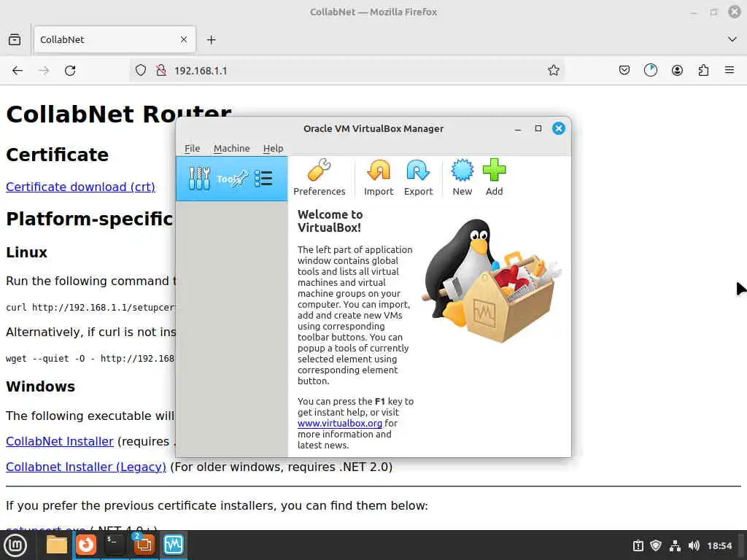
Task: Click the Export appliance icon
Action: (418, 177)
